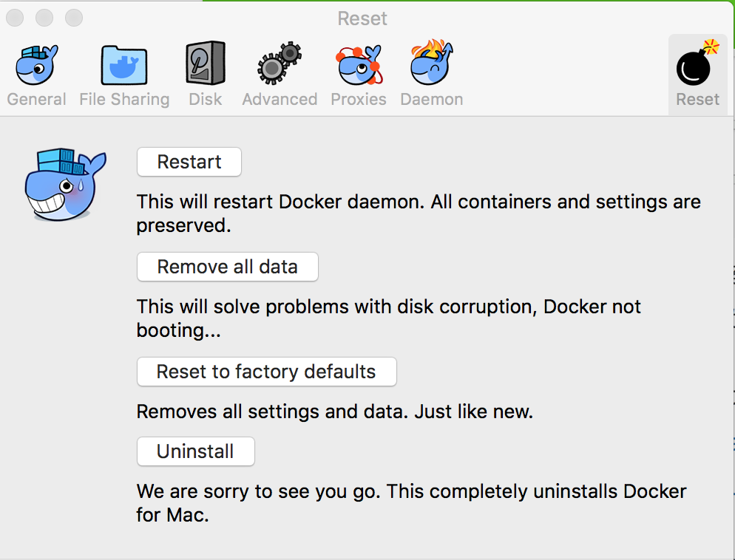
Task: Open the Disk hard drive icon
Action: tap(206, 64)
